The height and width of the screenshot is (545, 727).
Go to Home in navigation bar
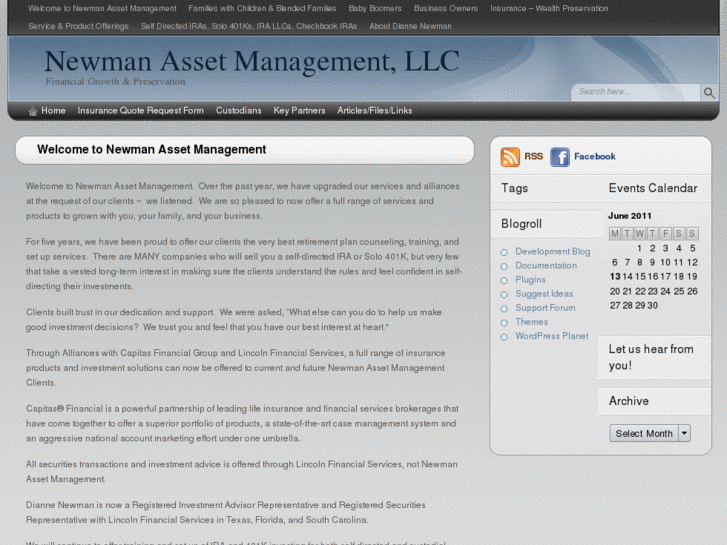tap(53, 110)
